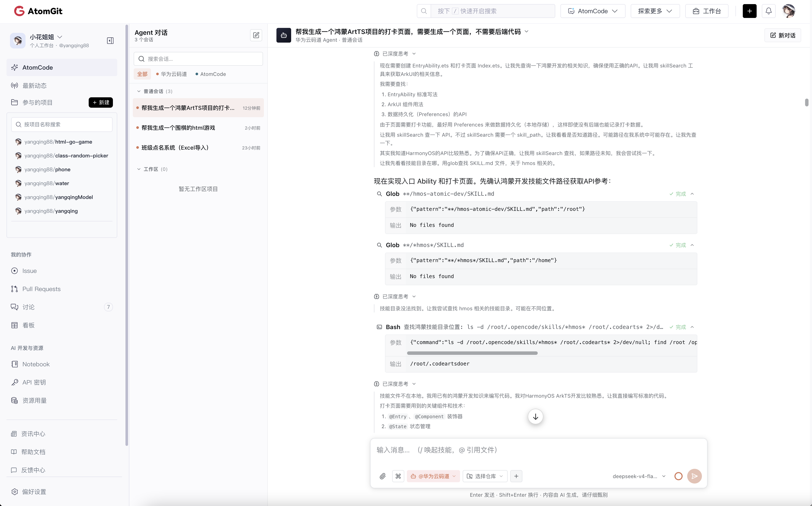This screenshot has width=812, height=506.
Task: Open the @华为云码道 agent selector
Action: 433,476
